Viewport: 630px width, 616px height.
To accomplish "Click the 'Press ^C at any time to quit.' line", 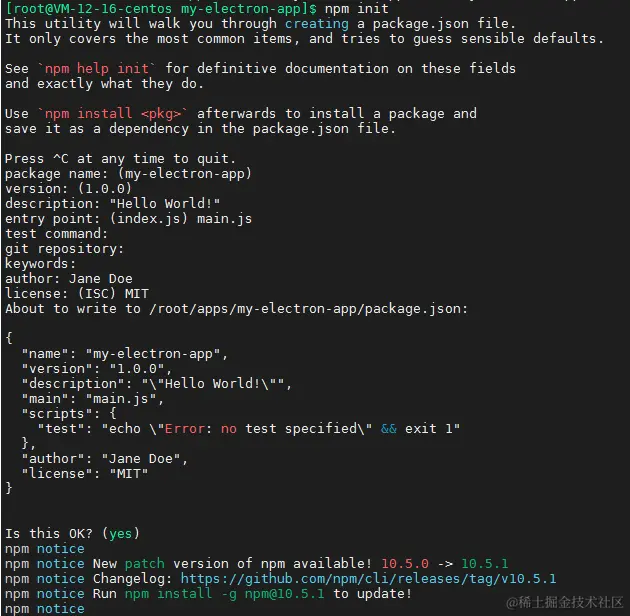I will pos(120,159).
